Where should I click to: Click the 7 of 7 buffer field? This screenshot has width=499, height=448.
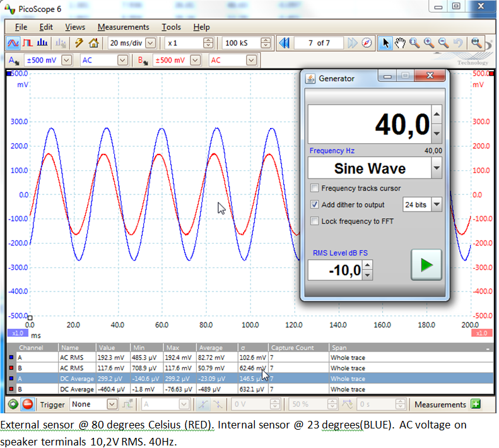(319, 43)
